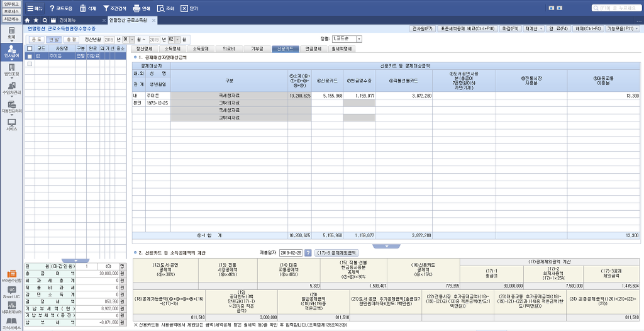The width and height of the screenshot is (644, 331).
Task: Focus the F10 search box
Action: tap(616, 8)
